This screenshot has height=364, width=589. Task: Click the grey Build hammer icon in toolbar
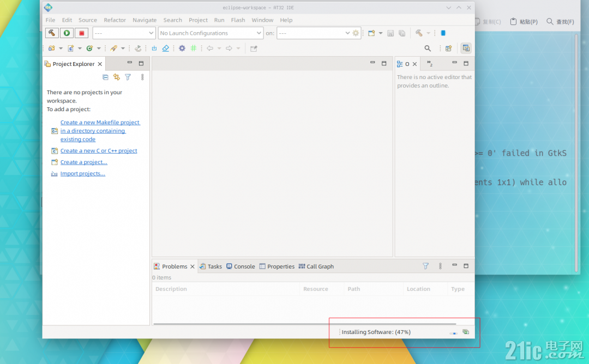pyautogui.click(x=419, y=33)
